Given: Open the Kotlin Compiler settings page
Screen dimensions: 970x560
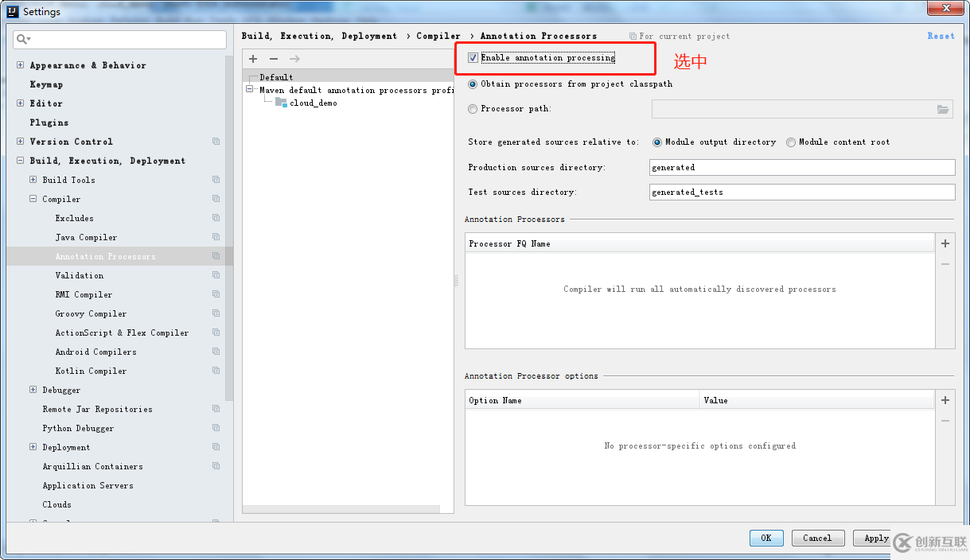Looking at the screenshot, I should tap(91, 371).
